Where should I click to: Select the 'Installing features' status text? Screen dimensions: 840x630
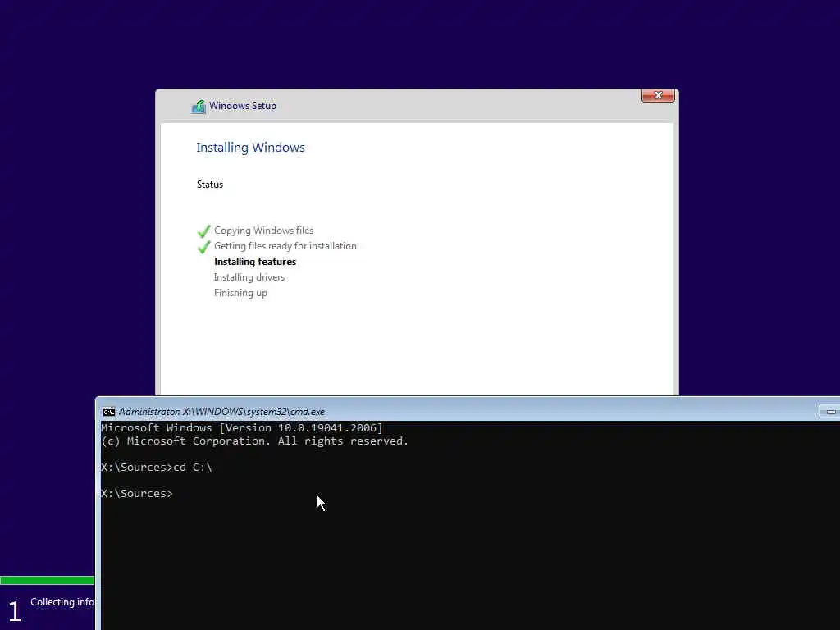coord(255,262)
